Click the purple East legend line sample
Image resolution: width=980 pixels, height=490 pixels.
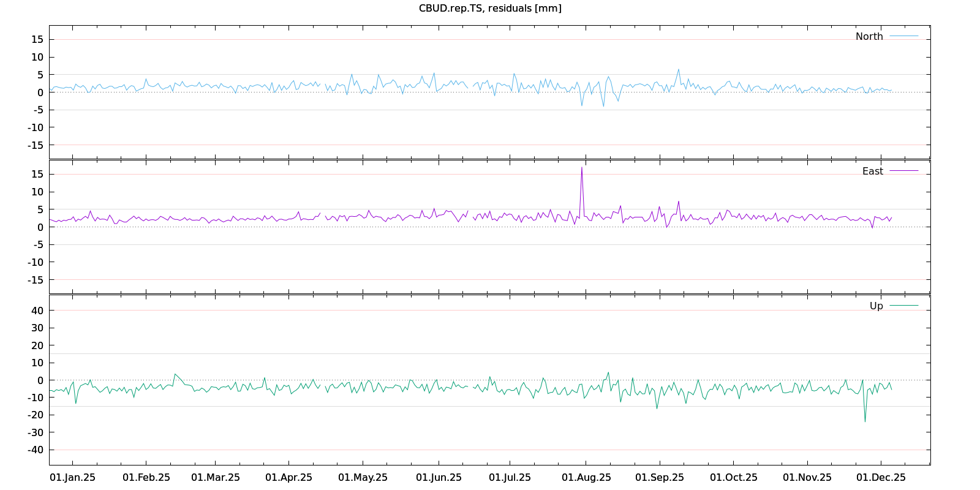(903, 171)
